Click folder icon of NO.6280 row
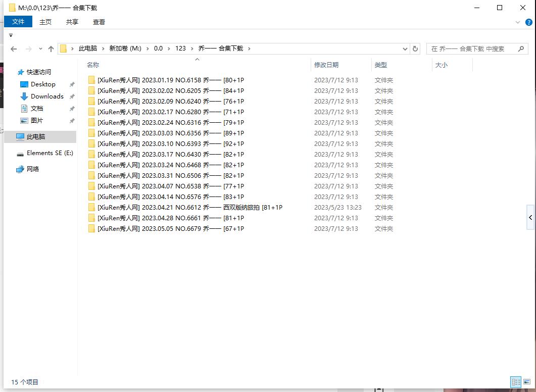This screenshot has height=392, width=536. click(x=91, y=112)
